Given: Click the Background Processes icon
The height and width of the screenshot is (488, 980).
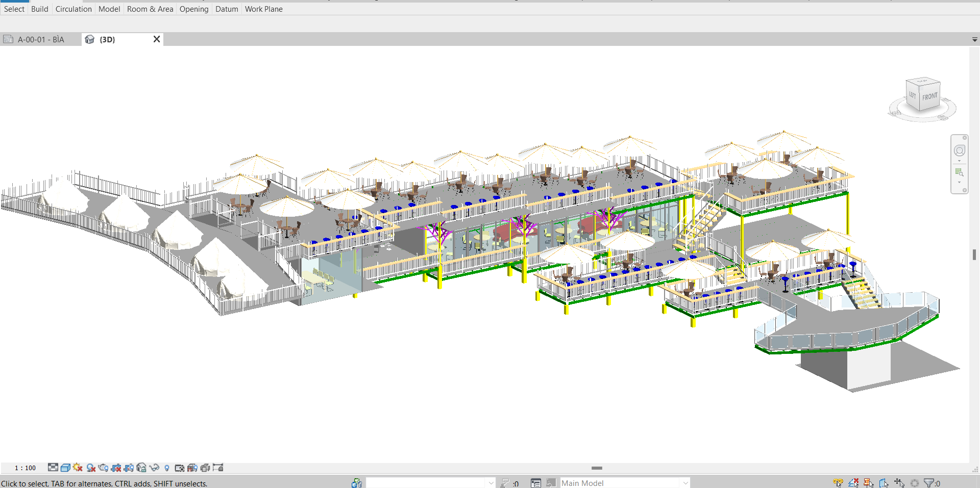Looking at the screenshot, I should (914, 483).
